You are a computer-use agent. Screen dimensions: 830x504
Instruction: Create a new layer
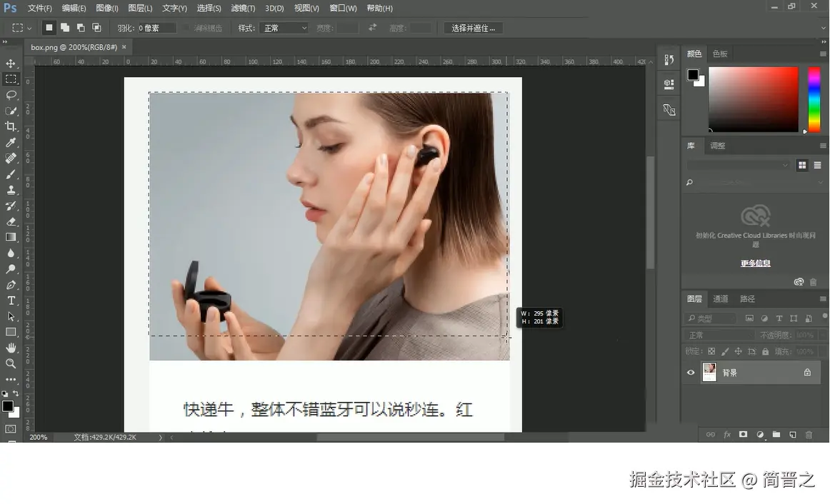(791, 434)
